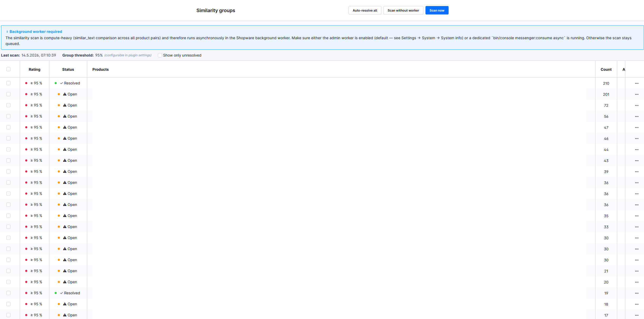Click Scan without worker button
The image size is (644, 319).
tap(403, 11)
